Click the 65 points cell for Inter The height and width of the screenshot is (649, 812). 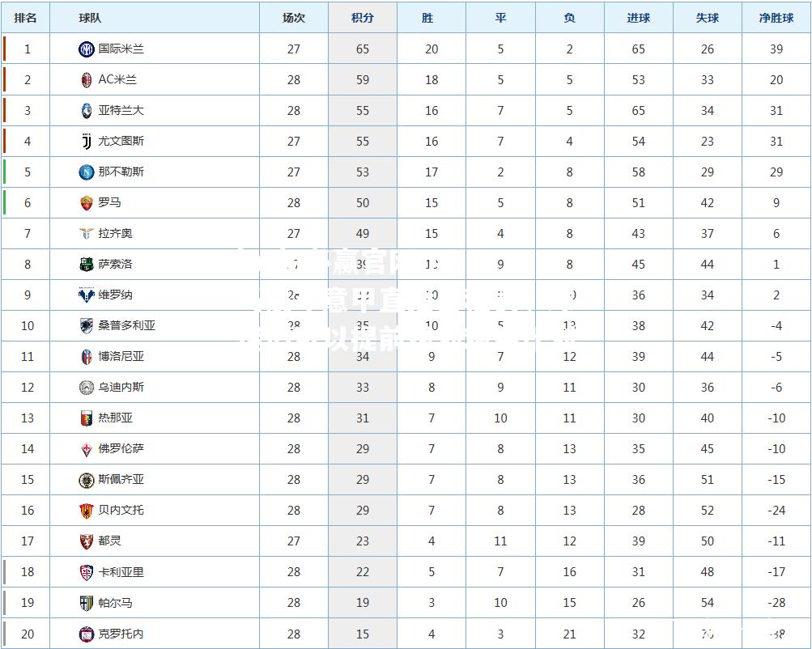(x=363, y=49)
